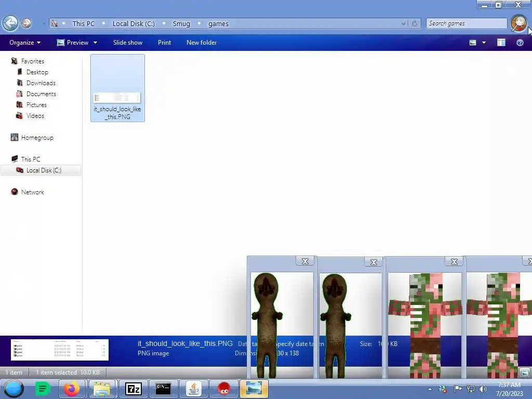This screenshot has height=399, width=532.
Task: Create a New folder
Action: coord(202,43)
